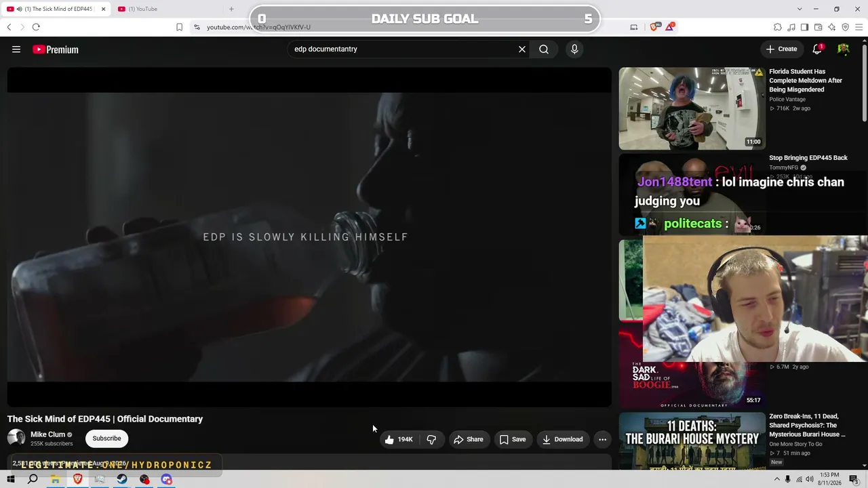868x488 pixels.
Task: Open the account avatar menu
Action: tap(844, 49)
